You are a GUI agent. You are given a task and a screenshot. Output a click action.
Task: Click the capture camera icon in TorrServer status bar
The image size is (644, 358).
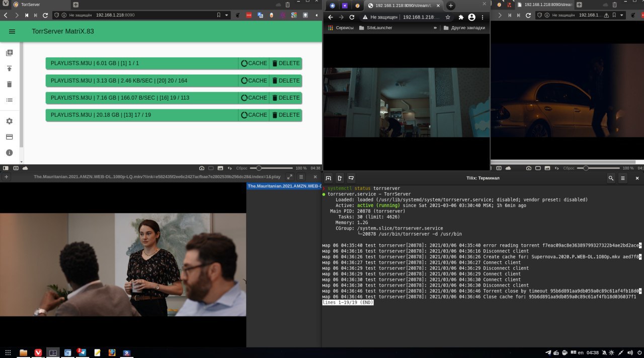click(x=202, y=168)
